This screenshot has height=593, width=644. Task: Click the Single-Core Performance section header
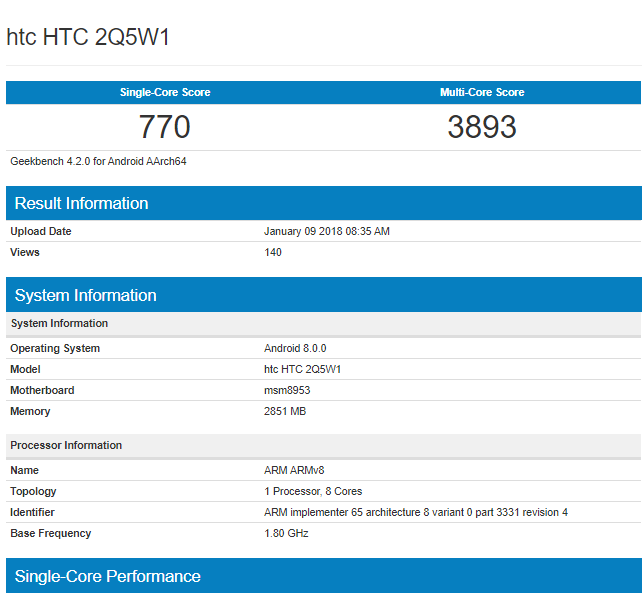click(107, 576)
